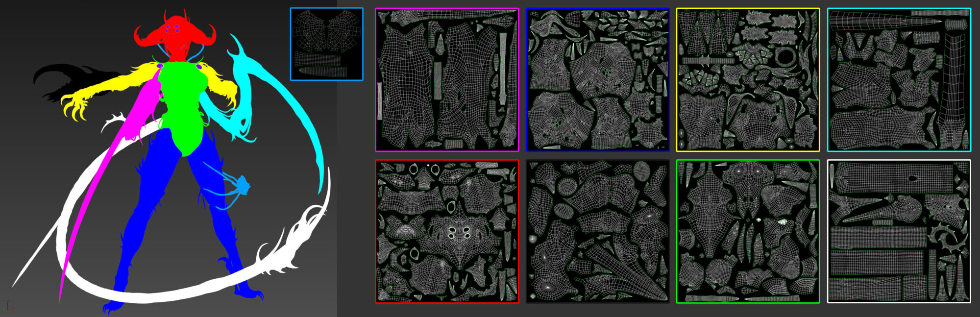The width and height of the screenshot is (980, 317).
Task: Open the green-bordered UV layout thumbnail
Action: 748,231
